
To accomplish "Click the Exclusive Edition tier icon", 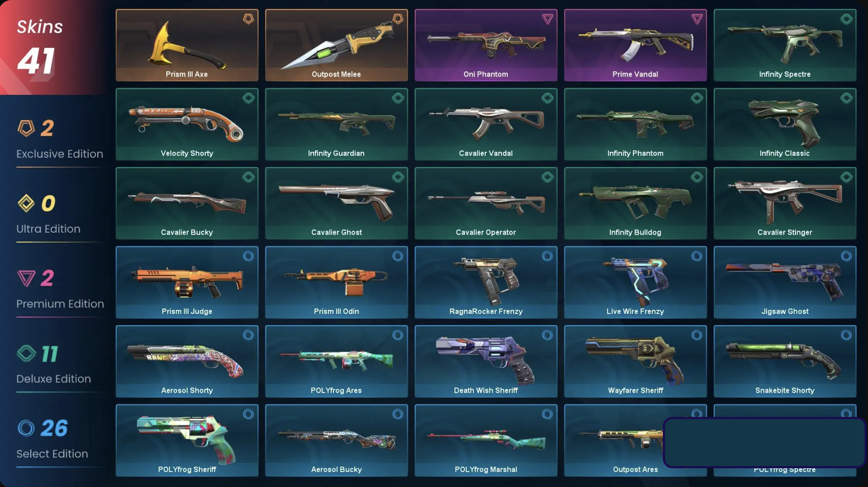I will (x=26, y=128).
